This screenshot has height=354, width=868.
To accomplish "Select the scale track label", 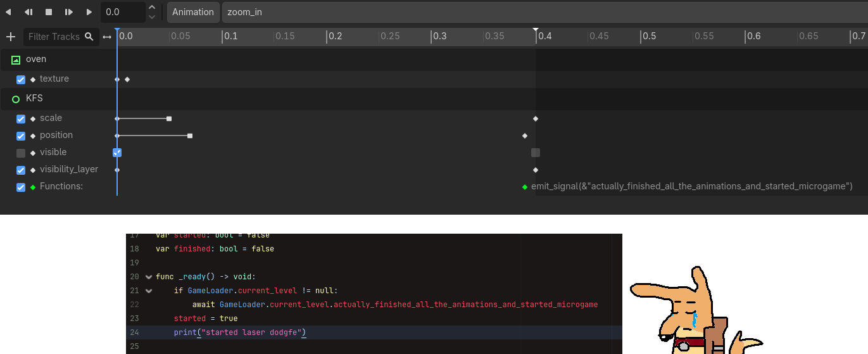I will [x=51, y=118].
